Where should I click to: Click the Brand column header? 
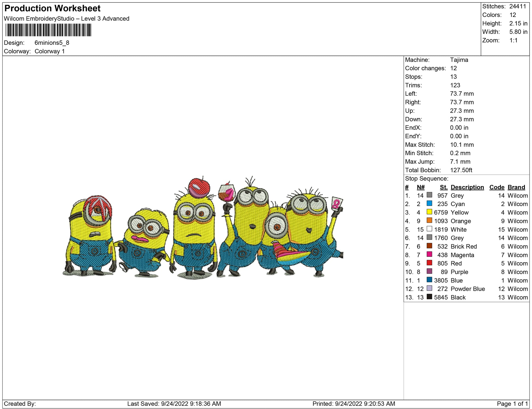pyautogui.click(x=516, y=187)
